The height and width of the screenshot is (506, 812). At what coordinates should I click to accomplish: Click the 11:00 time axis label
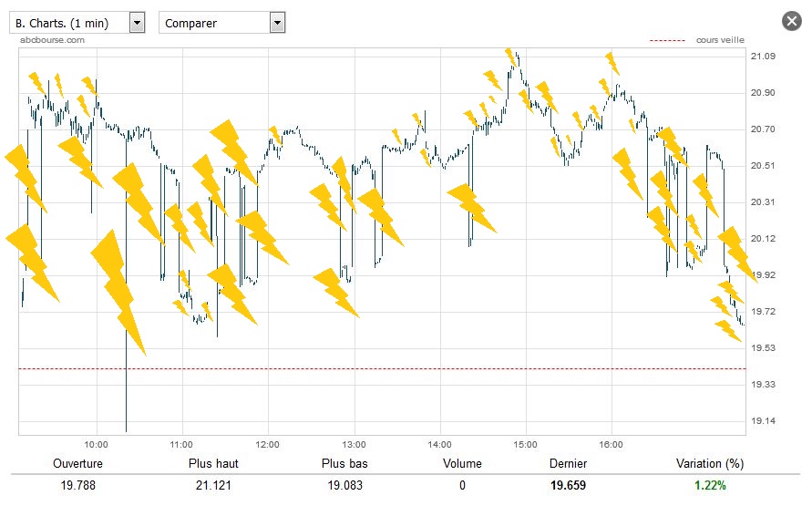[181, 444]
